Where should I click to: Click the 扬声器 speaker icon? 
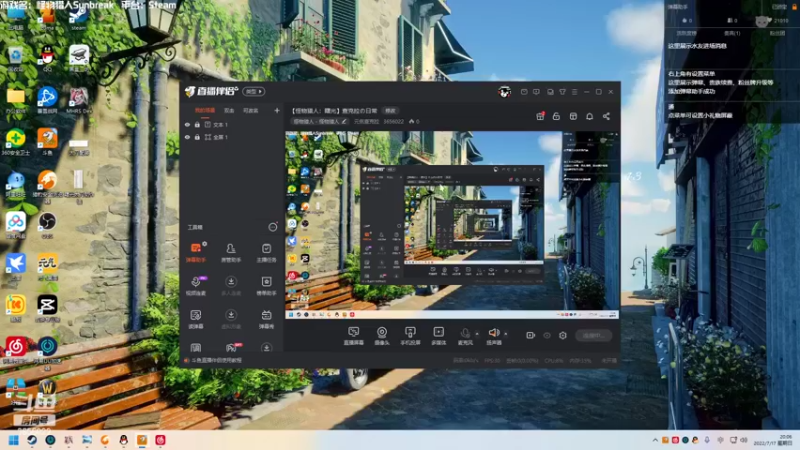pos(493,334)
